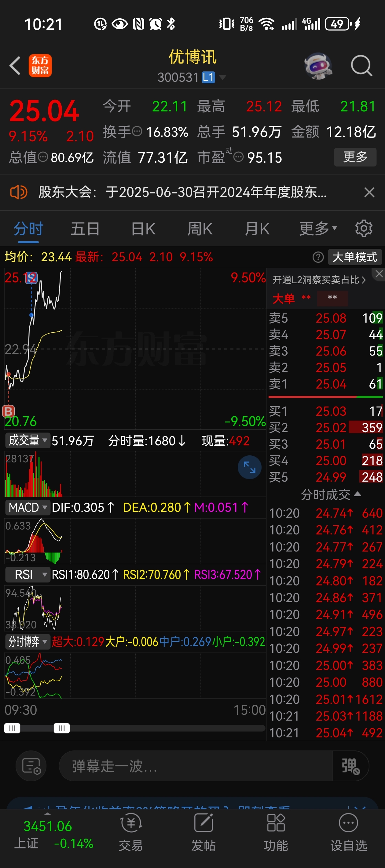385x868 pixels.
Task: Open 交易 trading page
Action: (x=131, y=833)
